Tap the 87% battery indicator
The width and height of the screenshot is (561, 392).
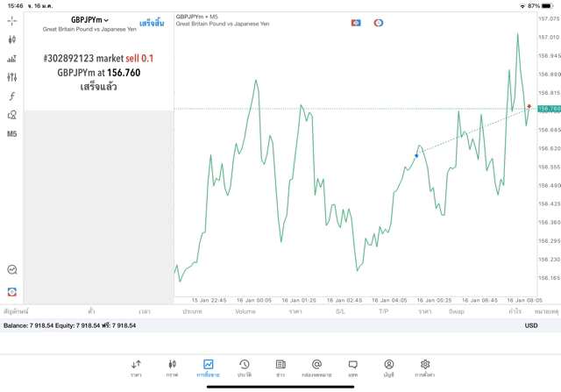(540, 6)
